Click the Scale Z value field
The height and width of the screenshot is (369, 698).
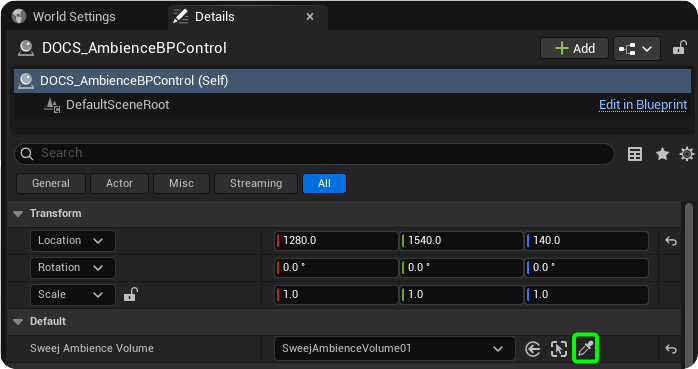click(586, 295)
